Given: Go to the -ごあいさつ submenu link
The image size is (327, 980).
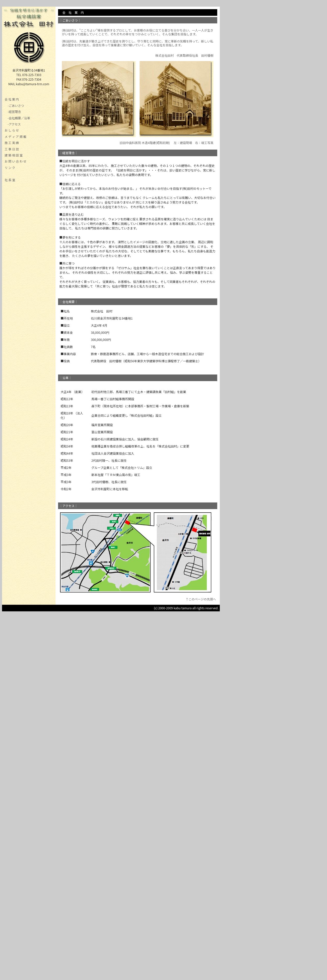Looking at the screenshot, I should [16, 106].
